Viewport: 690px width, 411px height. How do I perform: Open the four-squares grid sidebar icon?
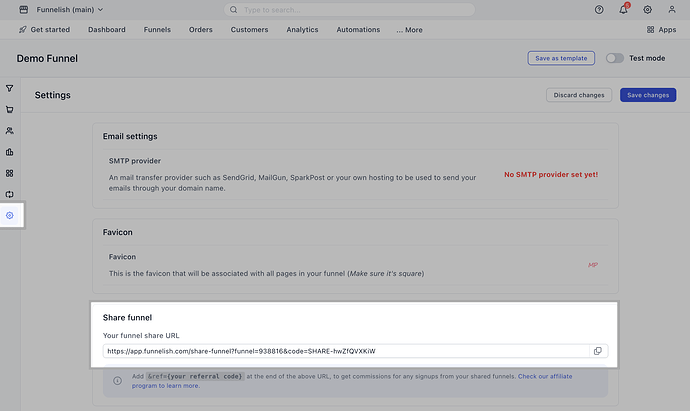coord(9,173)
